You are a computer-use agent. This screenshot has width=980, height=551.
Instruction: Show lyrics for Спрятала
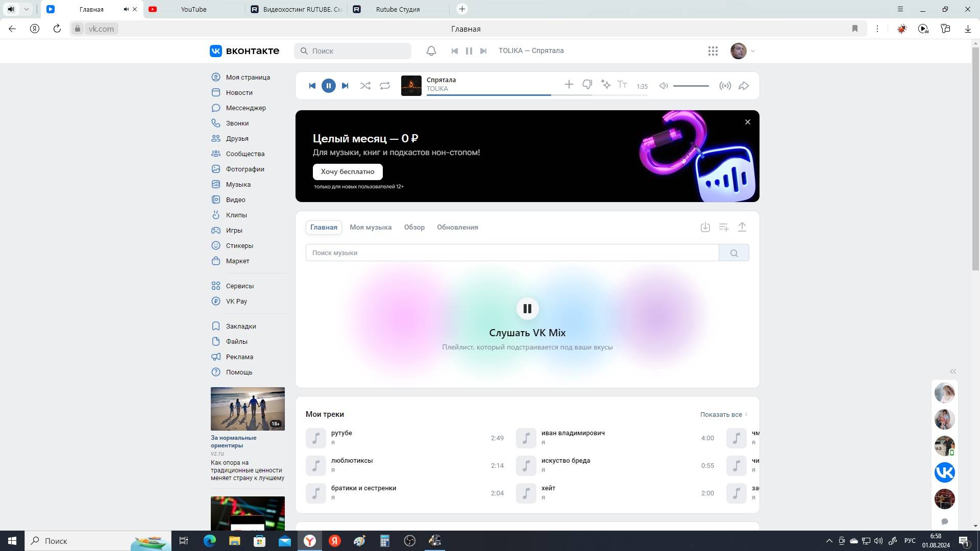click(622, 85)
